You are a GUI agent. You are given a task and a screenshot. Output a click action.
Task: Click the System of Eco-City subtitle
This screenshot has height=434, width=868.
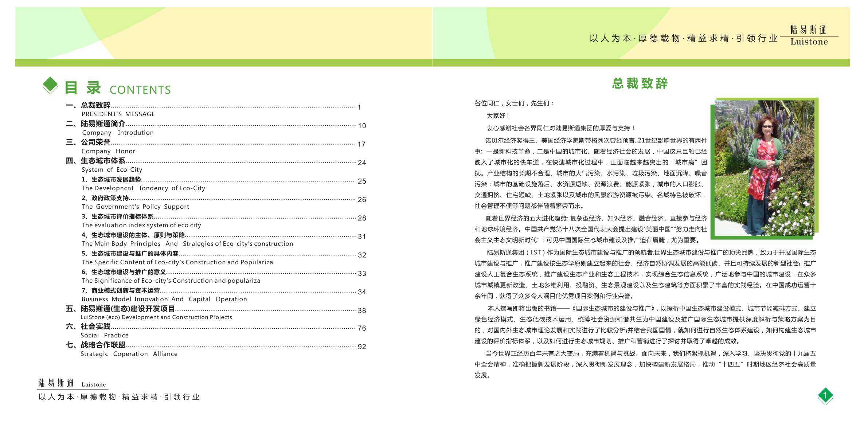click(112, 170)
